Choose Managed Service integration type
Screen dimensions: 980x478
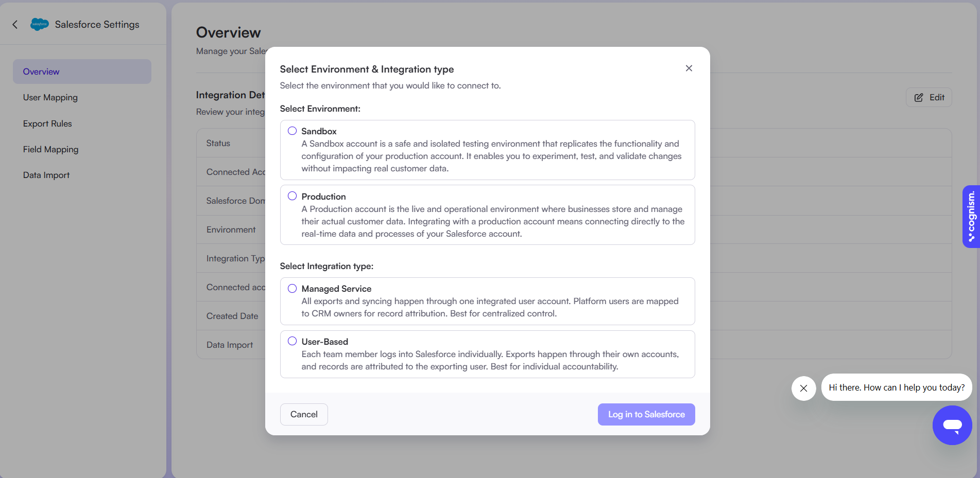292,288
